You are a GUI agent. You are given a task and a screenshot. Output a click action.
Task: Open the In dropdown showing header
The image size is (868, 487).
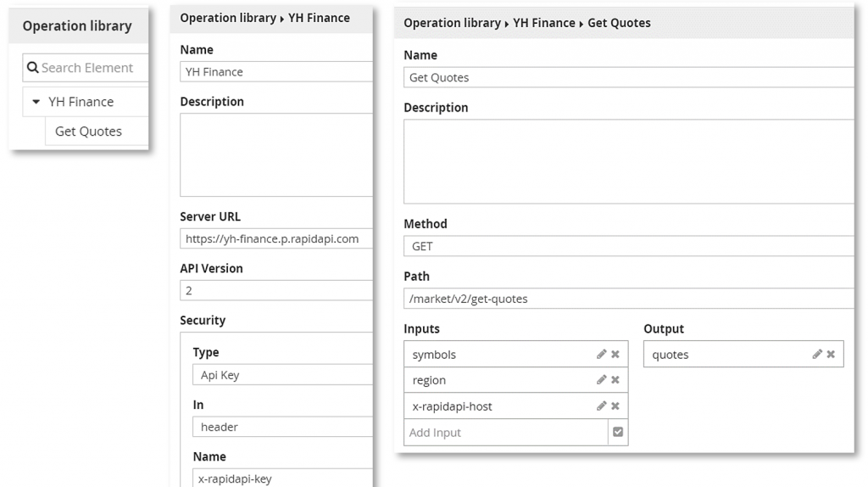[x=282, y=427]
